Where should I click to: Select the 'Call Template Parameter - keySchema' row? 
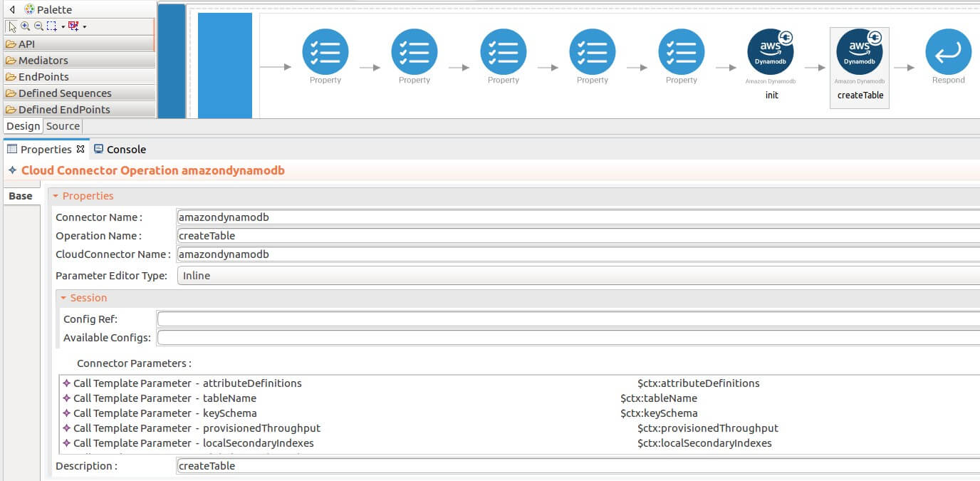pyautogui.click(x=520, y=413)
